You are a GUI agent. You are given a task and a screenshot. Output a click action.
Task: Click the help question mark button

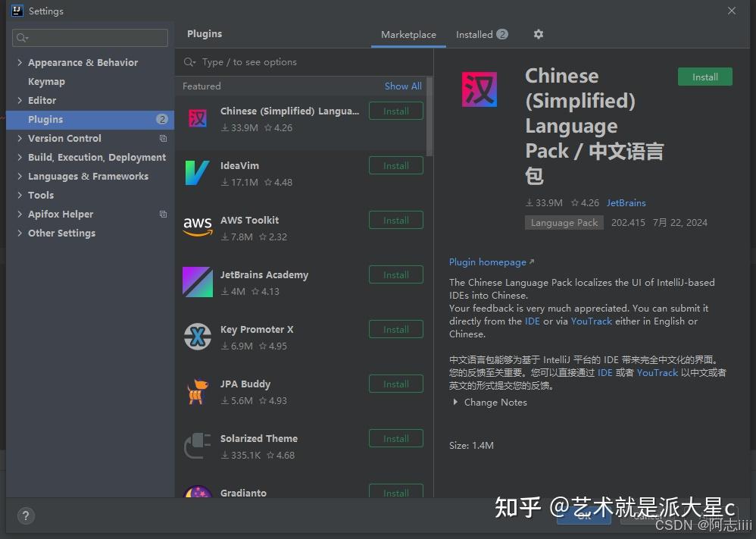[26, 515]
